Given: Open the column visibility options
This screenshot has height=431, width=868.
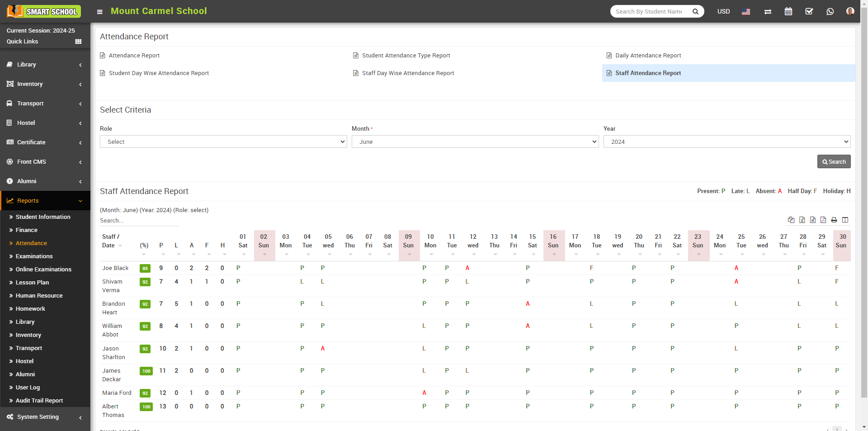Looking at the screenshot, I should [x=846, y=220].
